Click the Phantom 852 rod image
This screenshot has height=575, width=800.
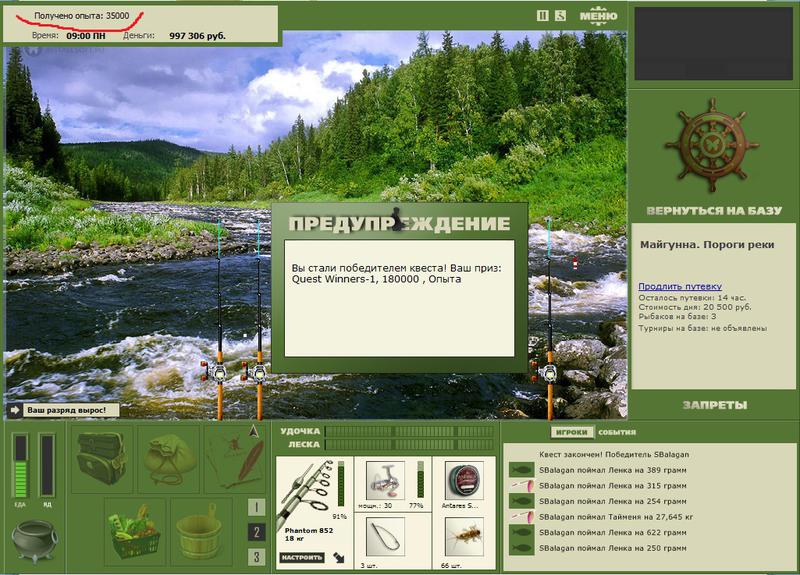pyautogui.click(x=305, y=494)
